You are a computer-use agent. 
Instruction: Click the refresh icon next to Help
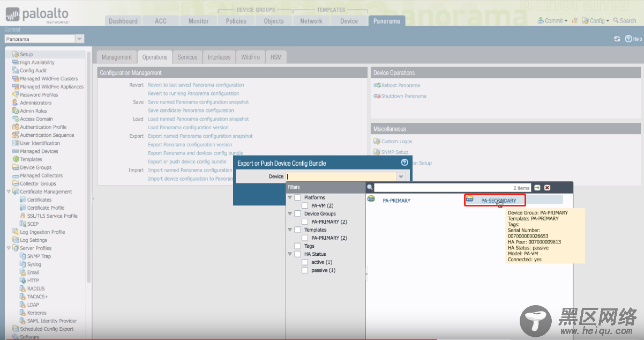pyautogui.click(x=617, y=39)
